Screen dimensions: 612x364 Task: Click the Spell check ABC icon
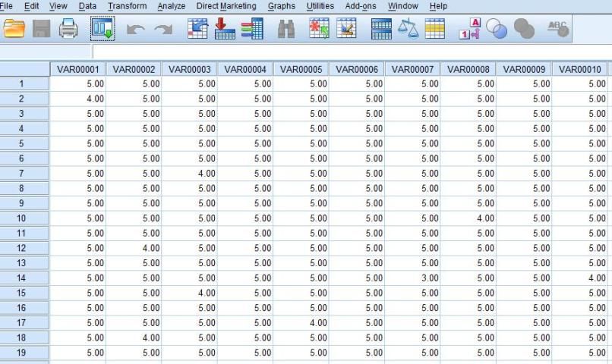[558, 29]
